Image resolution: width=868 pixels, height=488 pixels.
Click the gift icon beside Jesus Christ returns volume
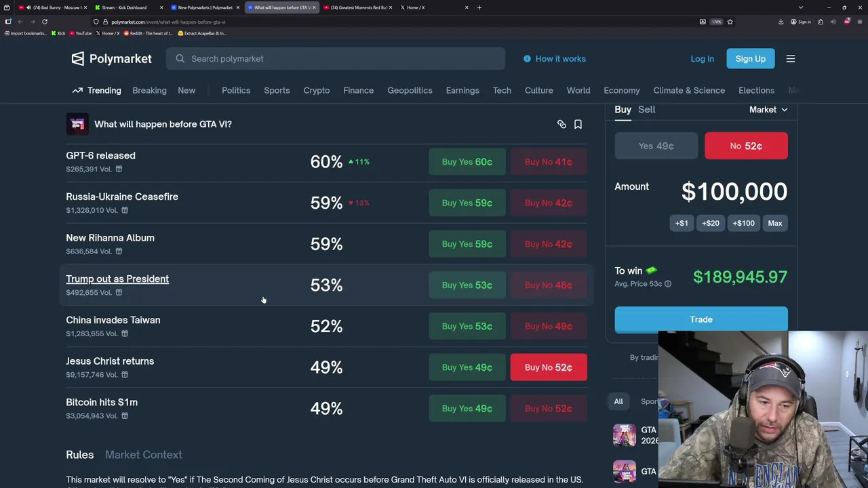tap(125, 374)
